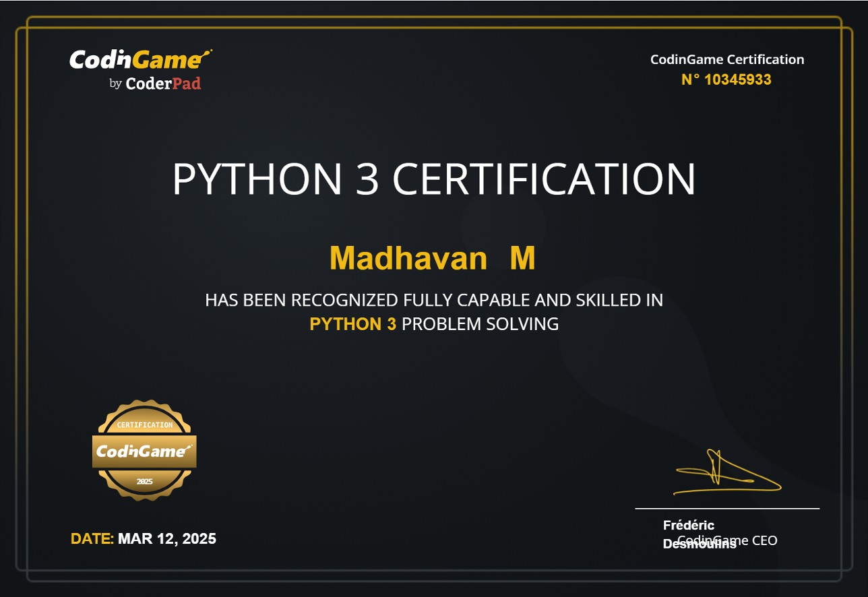This screenshot has height=597, width=868.
Task: Click the gold CodinGame 2025 certification badge
Action: (x=144, y=451)
